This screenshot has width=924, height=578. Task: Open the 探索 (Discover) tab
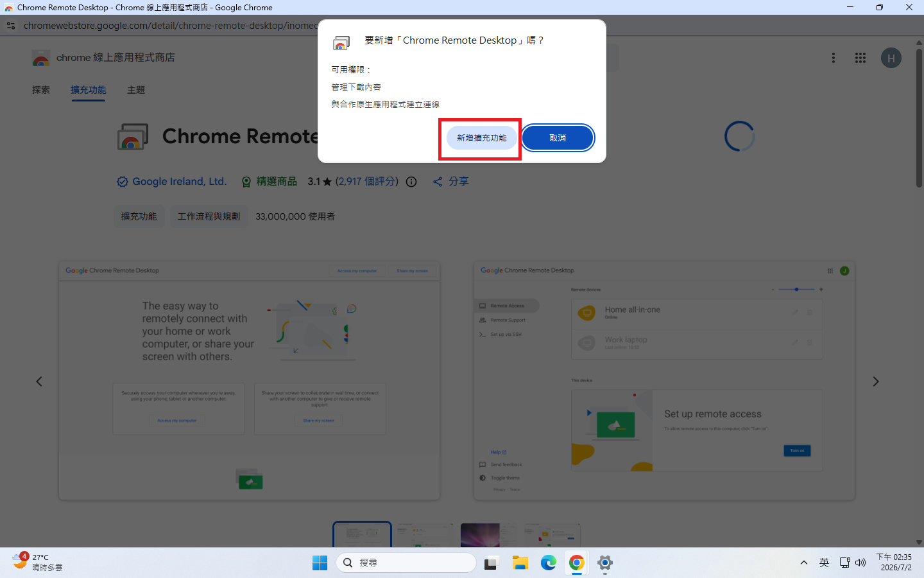[x=41, y=90]
